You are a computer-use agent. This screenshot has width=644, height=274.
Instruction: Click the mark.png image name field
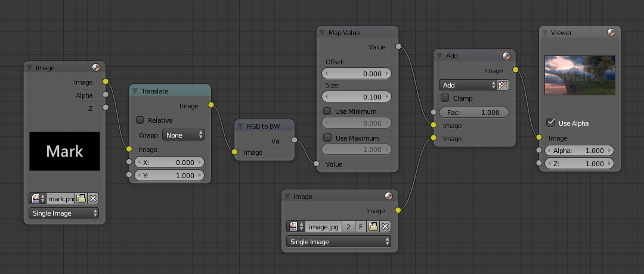coord(61,198)
